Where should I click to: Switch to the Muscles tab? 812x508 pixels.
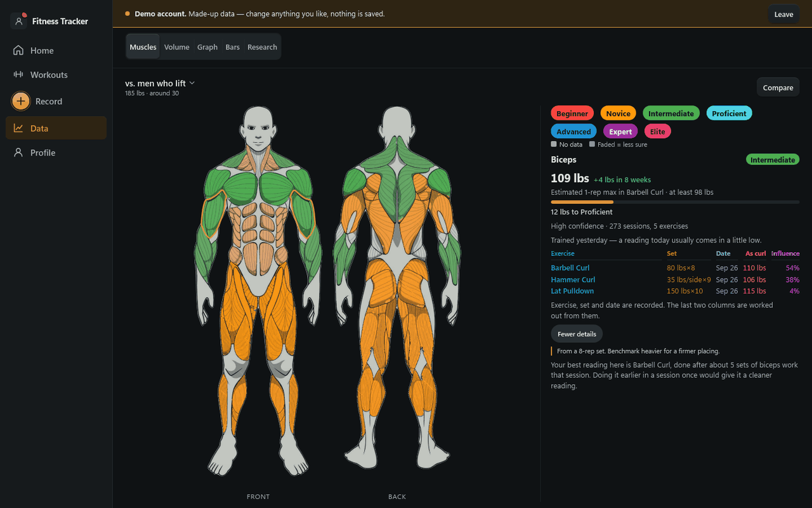click(143, 47)
